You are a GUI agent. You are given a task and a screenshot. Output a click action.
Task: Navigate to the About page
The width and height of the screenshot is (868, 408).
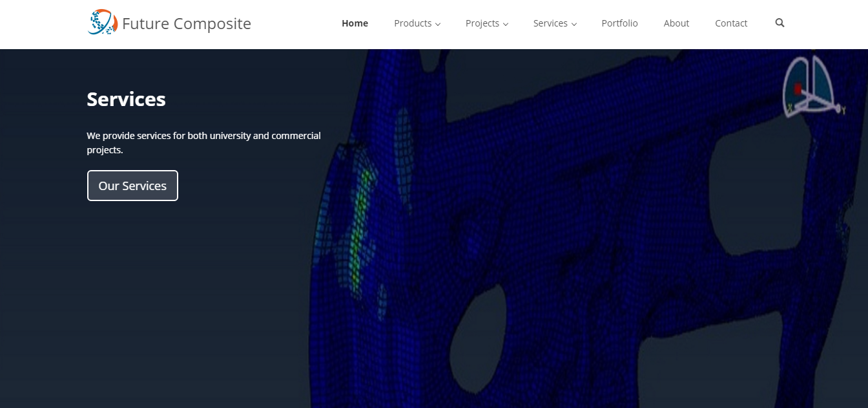[x=676, y=23]
